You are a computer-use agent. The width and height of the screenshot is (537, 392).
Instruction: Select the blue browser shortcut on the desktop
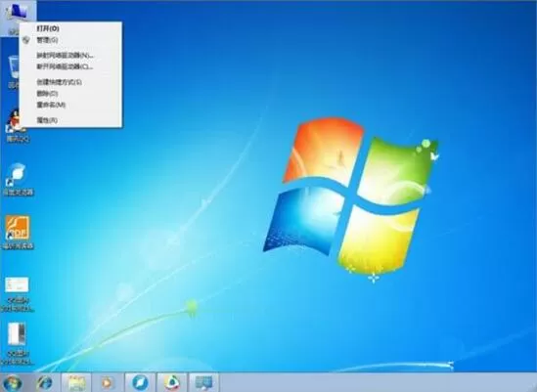(x=19, y=180)
